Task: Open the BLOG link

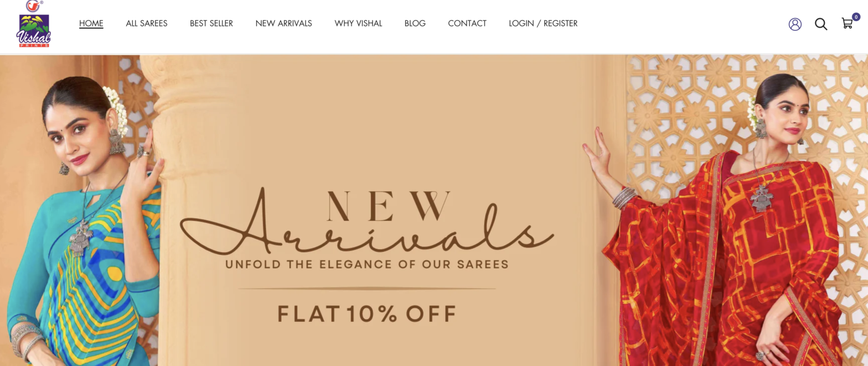Action: tap(415, 23)
